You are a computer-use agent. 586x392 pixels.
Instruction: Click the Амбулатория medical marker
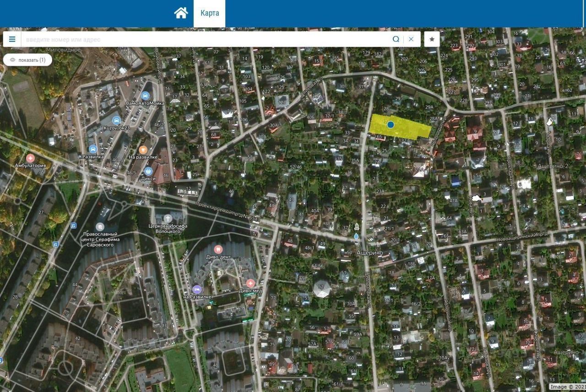pyautogui.click(x=30, y=158)
